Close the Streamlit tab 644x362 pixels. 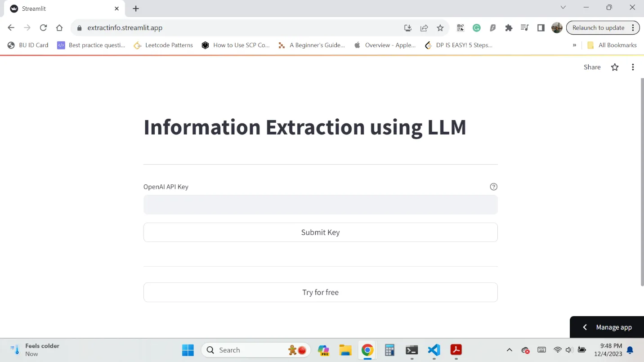click(117, 9)
